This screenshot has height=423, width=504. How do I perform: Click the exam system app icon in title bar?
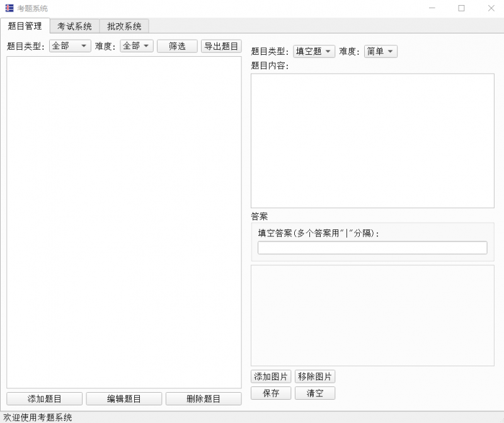pyautogui.click(x=8, y=8)
